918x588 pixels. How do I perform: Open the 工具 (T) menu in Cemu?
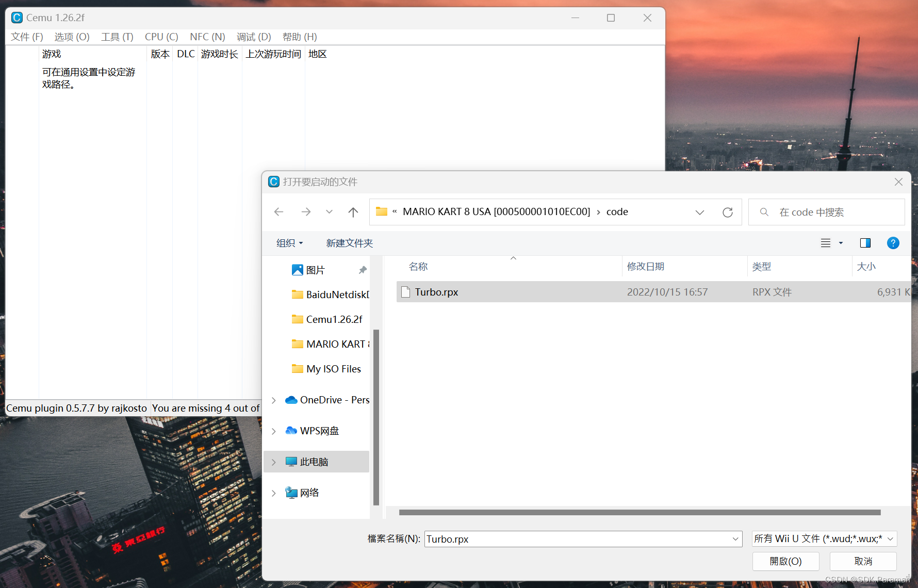118,37
